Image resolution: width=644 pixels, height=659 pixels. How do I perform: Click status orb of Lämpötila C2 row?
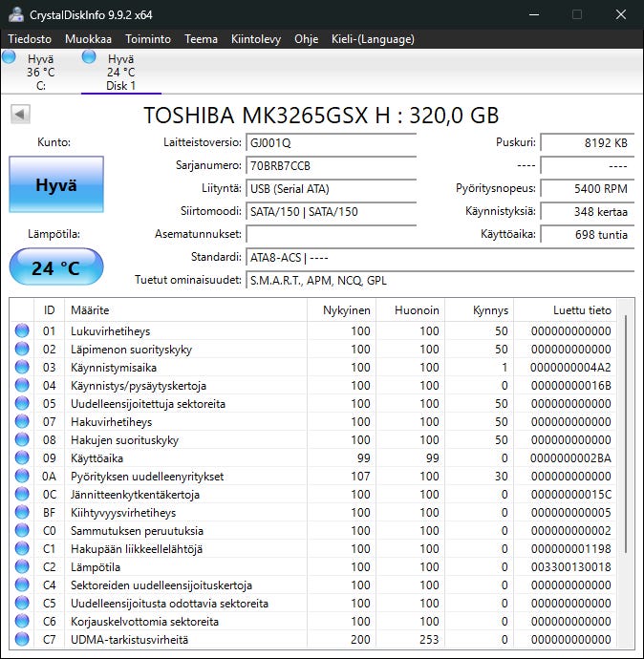pyautogui.click(x=22, y=566)
